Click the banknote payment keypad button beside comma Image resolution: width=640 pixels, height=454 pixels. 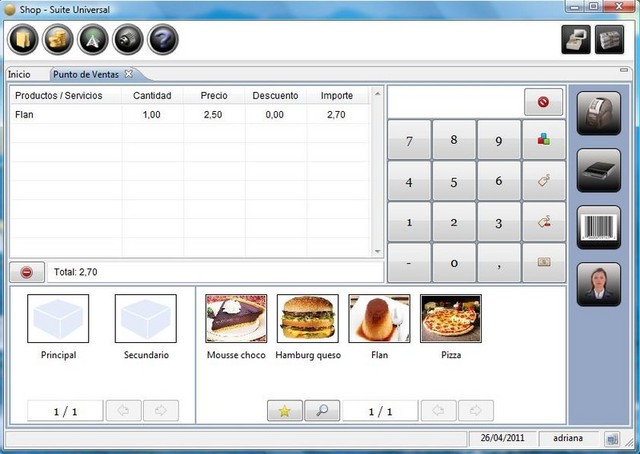tap(544, 263)
